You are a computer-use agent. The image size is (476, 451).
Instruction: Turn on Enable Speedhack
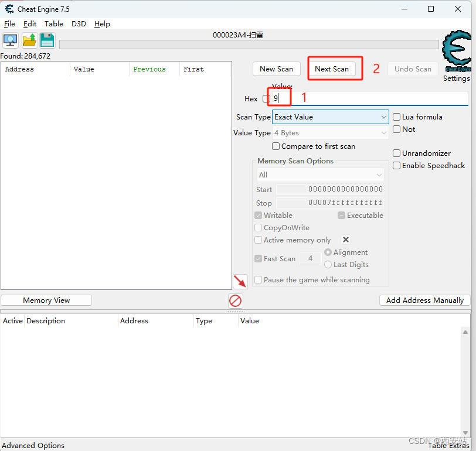coord(396,166)
